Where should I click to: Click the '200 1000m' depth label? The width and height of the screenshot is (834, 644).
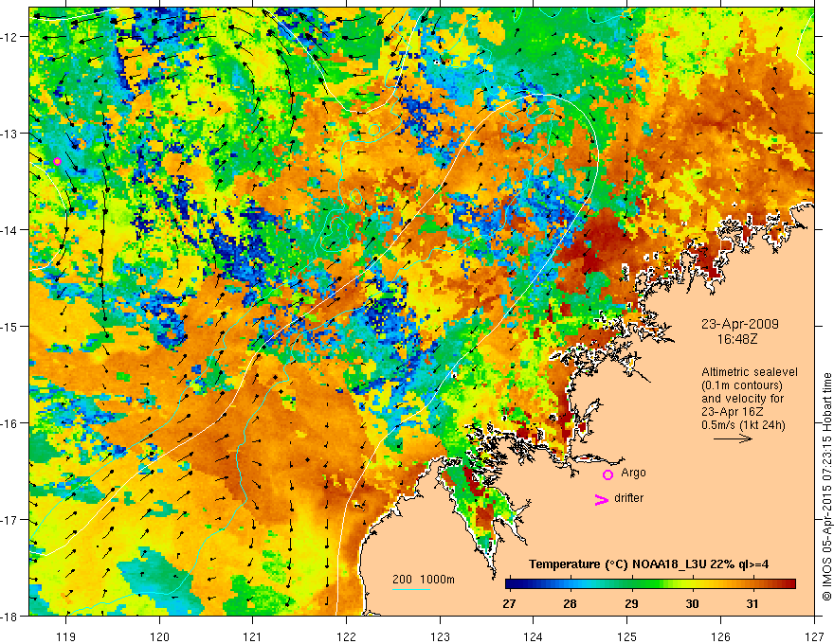point(424,580)
